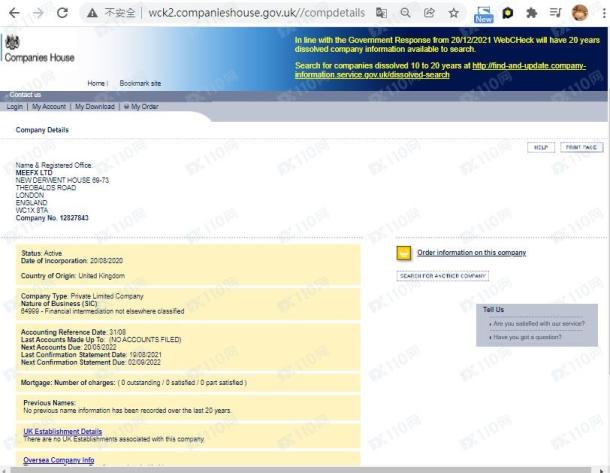This screenshot has width=610, height=473.
Task: Click the browser back arrow
Action: point(14,13)
